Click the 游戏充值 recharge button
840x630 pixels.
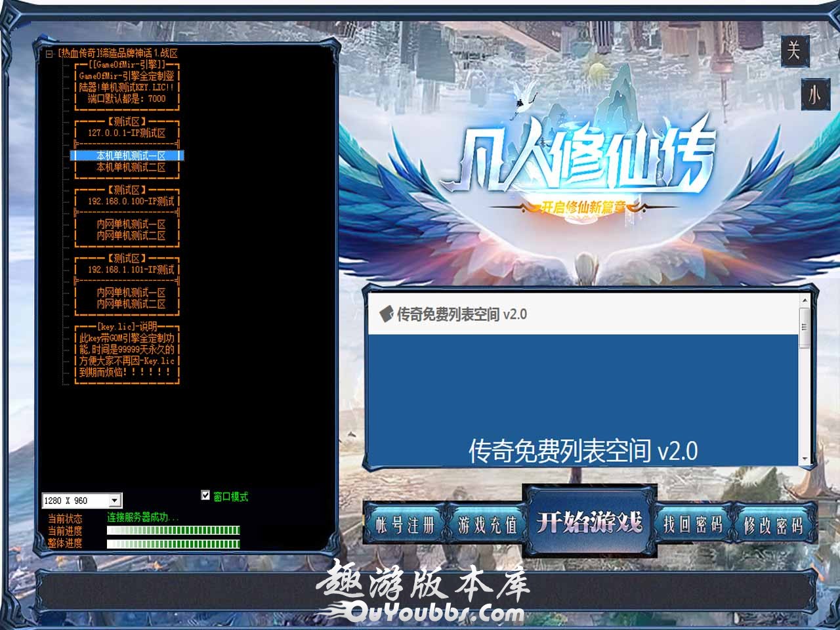tap(488, 525)
